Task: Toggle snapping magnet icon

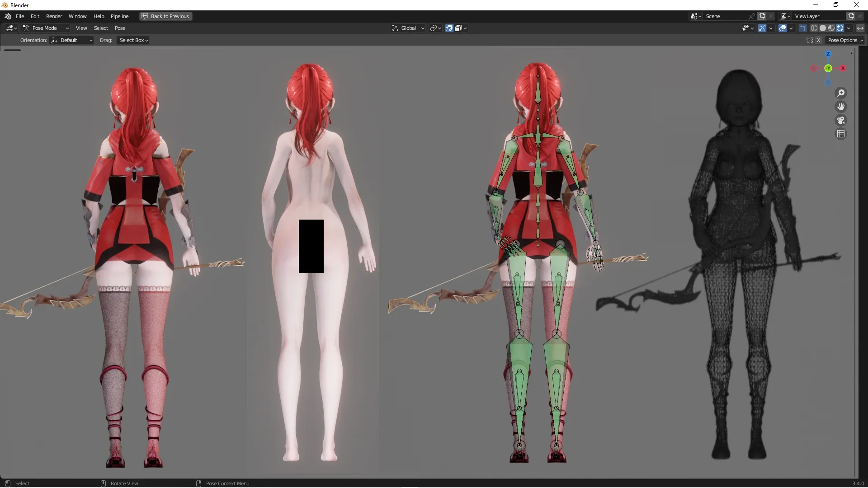Action: point(449,28)
